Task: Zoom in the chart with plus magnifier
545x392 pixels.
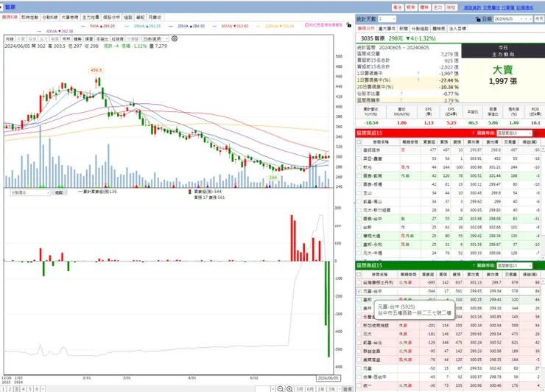Action: (289, 389)
